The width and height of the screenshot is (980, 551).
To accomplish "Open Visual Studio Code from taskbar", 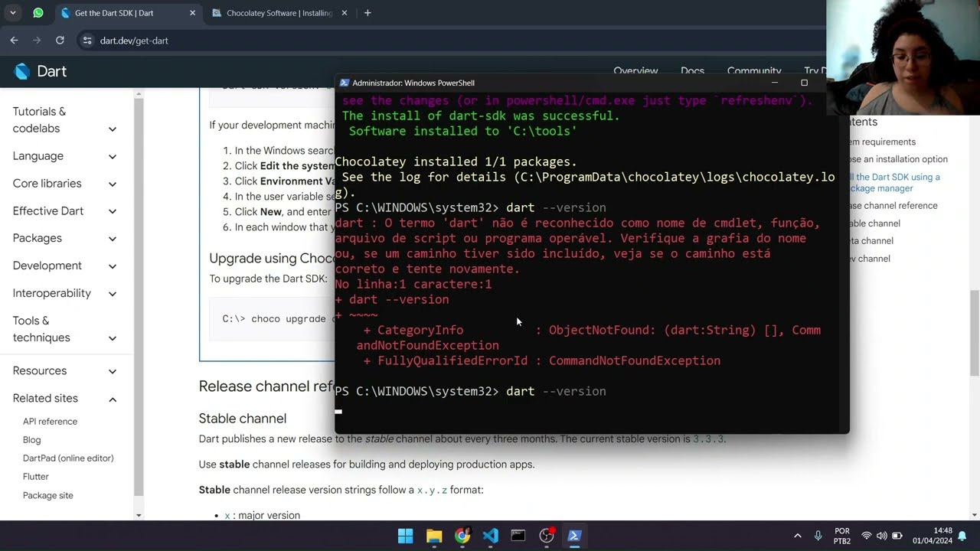I will click(491, 536).
